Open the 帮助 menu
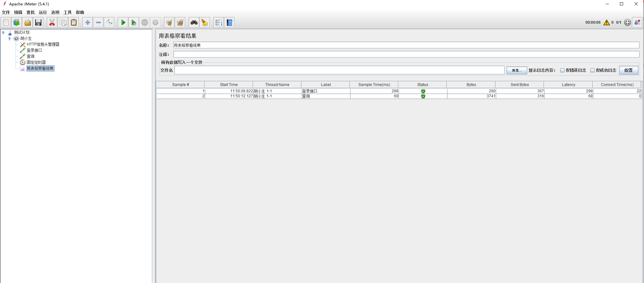The image size is (644, 283). (80, 12)
